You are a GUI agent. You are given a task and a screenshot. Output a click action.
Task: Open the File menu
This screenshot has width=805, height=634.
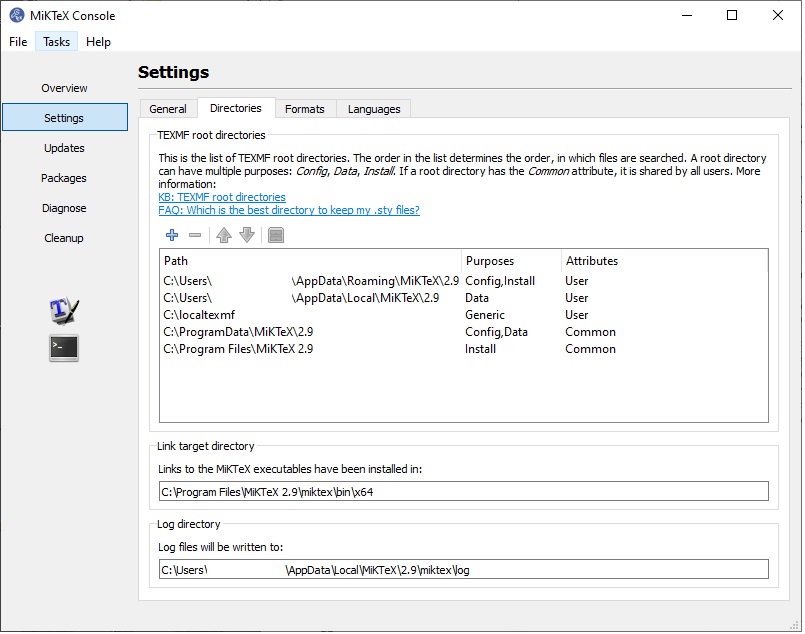click(x=18, y=42)
